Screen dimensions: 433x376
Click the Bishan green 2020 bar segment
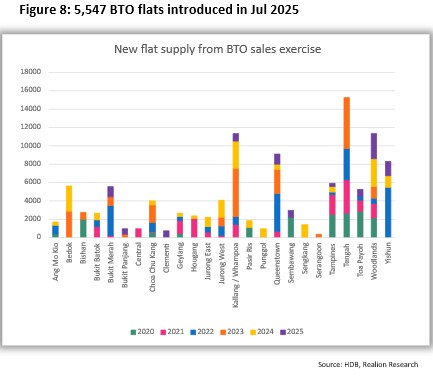coord(83,228)
